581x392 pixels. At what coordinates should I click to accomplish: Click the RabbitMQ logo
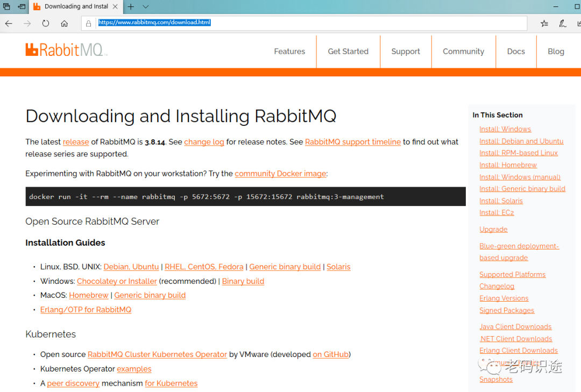tap(66, 49)
